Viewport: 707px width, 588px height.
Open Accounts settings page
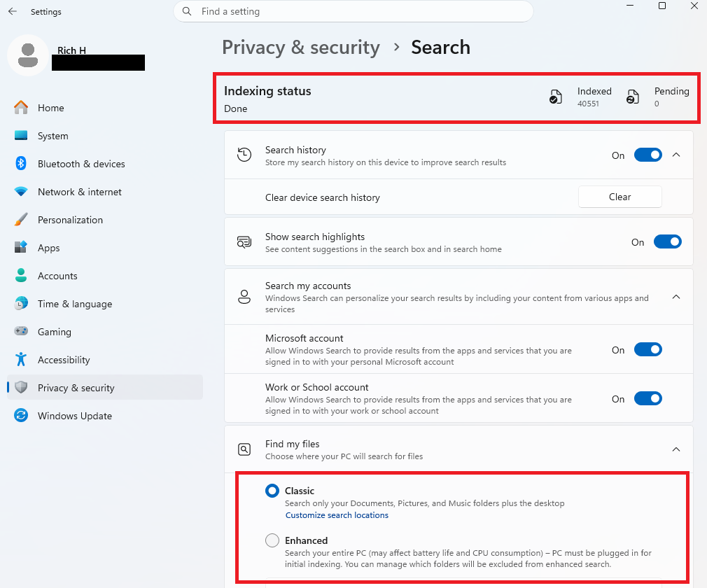(x=104, y=276)
